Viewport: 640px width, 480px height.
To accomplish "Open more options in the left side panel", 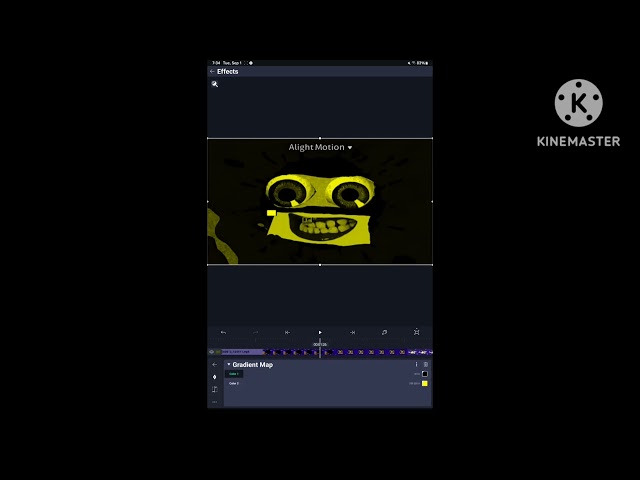I will 215,402.
